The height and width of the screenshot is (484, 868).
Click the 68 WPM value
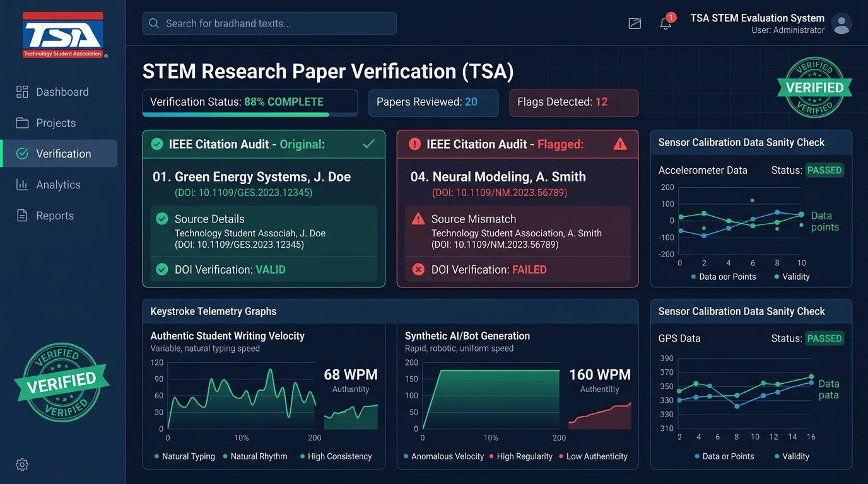coord(351,375)
